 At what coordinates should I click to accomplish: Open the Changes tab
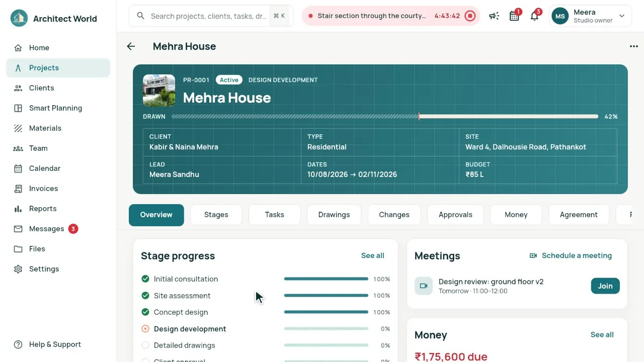click(x=394, y=215)
